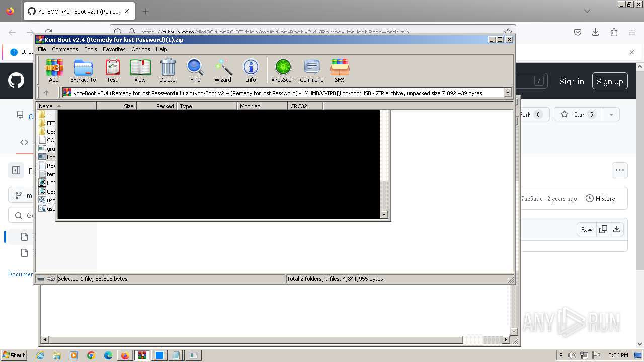Image resolution: width=644 pixels, height=362 pixels.
Task: Click the Add toolbar icon in WinRAR
Action: (54, 70)
